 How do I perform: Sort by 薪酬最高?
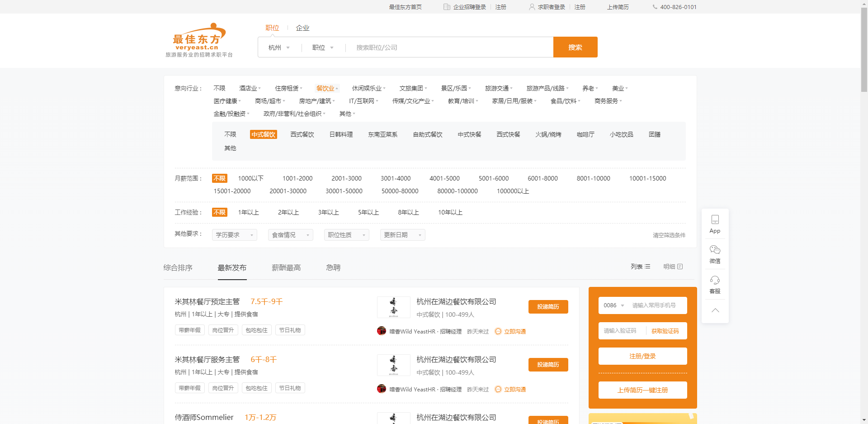tap(286, 267)
